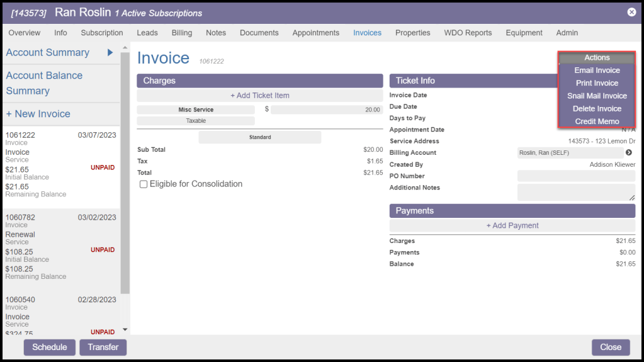Close the customer dialog with X icon
The image size is (644, 362).
coord(631,12)
